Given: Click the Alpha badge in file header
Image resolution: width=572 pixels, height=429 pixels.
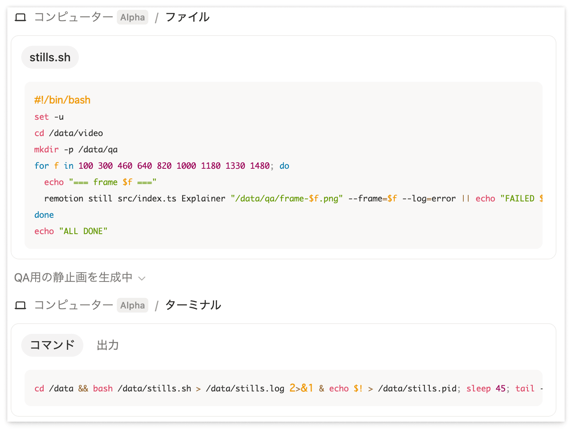Looking at the screenshot, I should click(x=132, y=17).
